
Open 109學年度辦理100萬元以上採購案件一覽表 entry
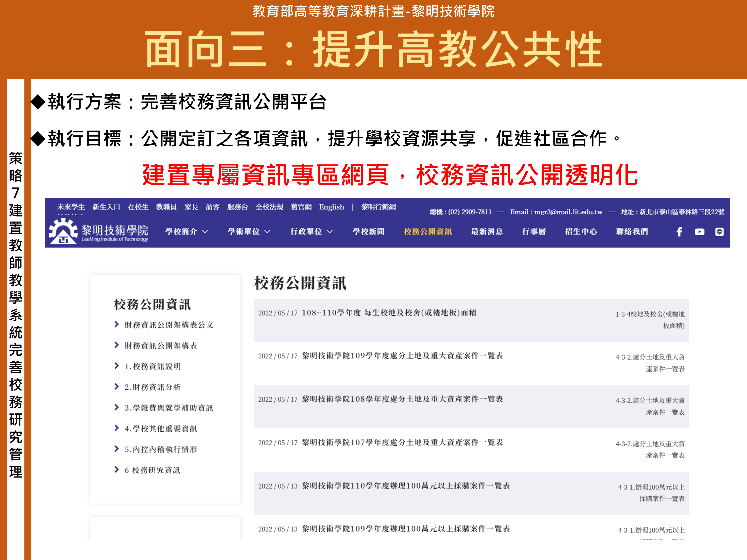[406, 529]
